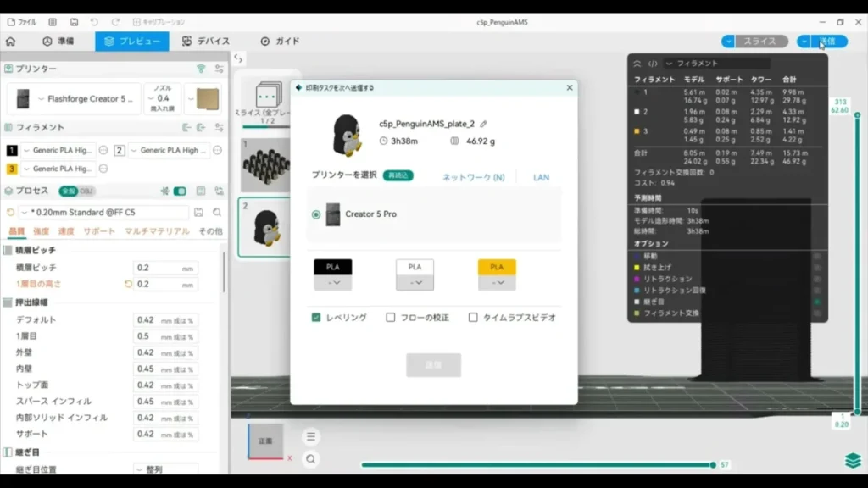The height and width of the screenshot is (488, 868).
Task: Open the dropdown arrow beside top-right 送信
Action: [x=804, y=42]
